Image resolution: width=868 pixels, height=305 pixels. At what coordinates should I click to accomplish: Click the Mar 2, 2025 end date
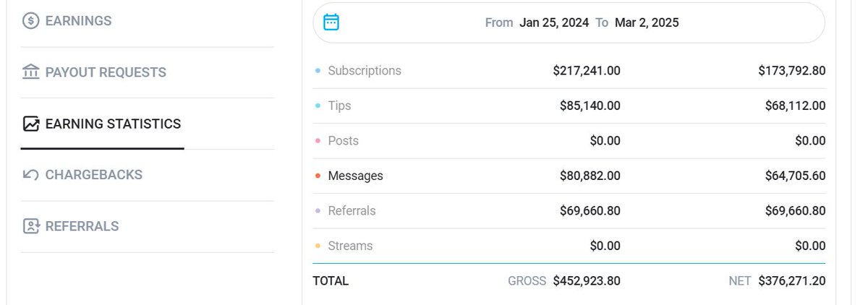pyautogui.click(x=647, y=22)
